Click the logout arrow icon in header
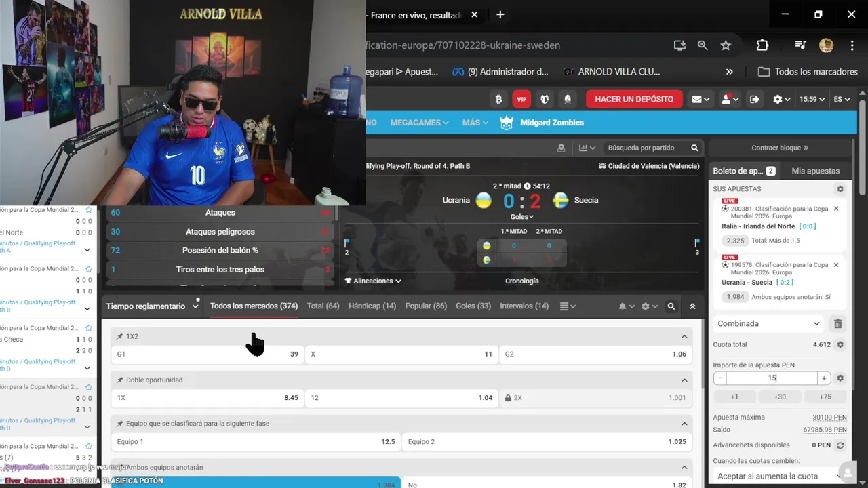The height and width of the screenshot is (488, 868). pos(755,99)
